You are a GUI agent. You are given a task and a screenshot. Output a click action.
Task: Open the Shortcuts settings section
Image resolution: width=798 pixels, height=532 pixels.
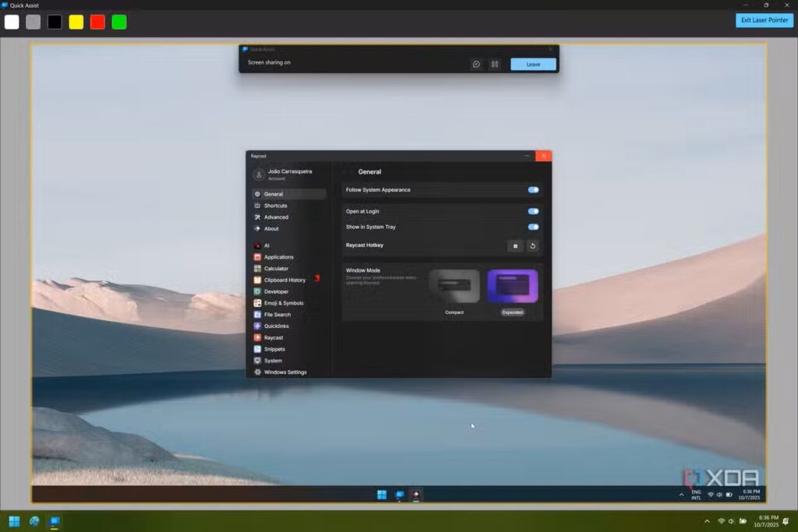coord(275,206)
